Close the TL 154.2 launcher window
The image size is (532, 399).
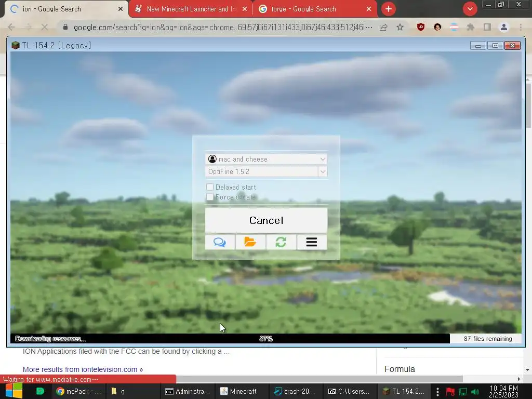512,45
